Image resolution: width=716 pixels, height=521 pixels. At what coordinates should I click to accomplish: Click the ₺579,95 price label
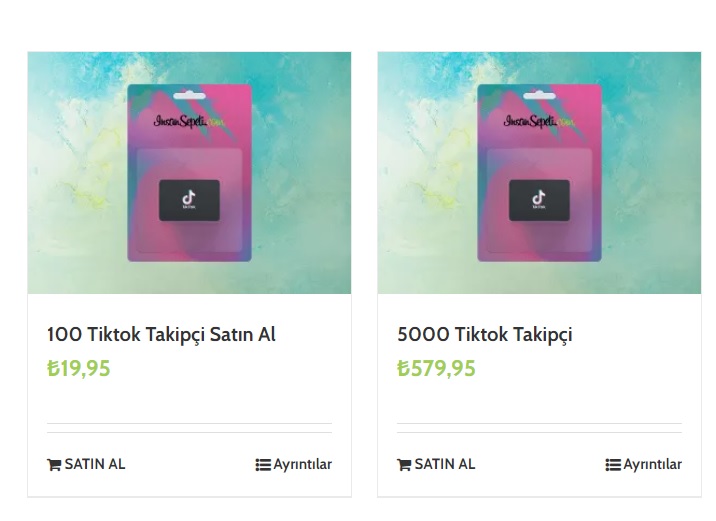click(436, 368)
